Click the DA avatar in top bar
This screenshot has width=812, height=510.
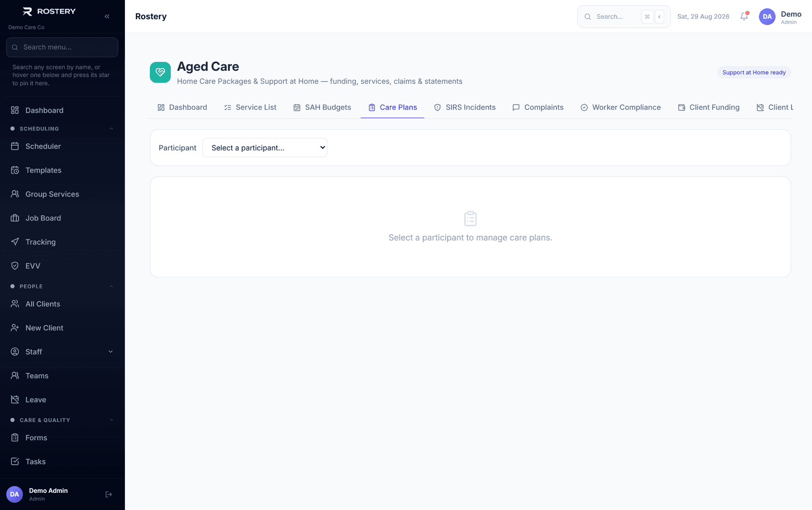point(767,17)
